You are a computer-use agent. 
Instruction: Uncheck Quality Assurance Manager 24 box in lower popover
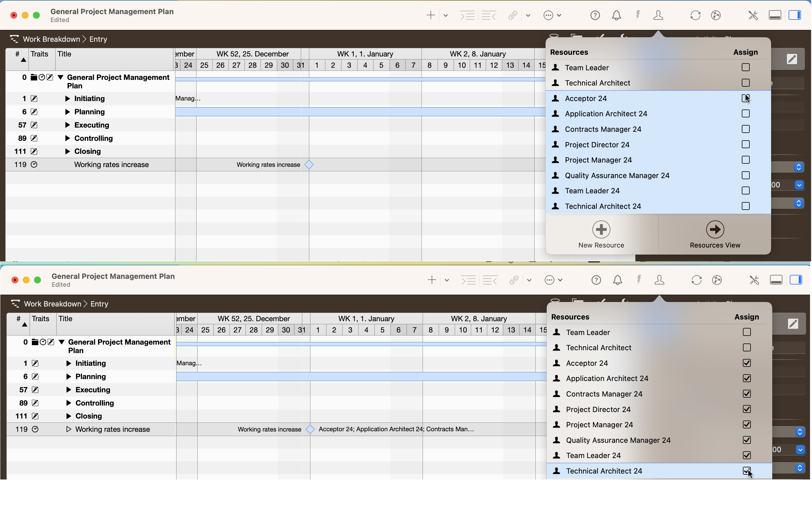pyautogui.click(x=747, y=440)
